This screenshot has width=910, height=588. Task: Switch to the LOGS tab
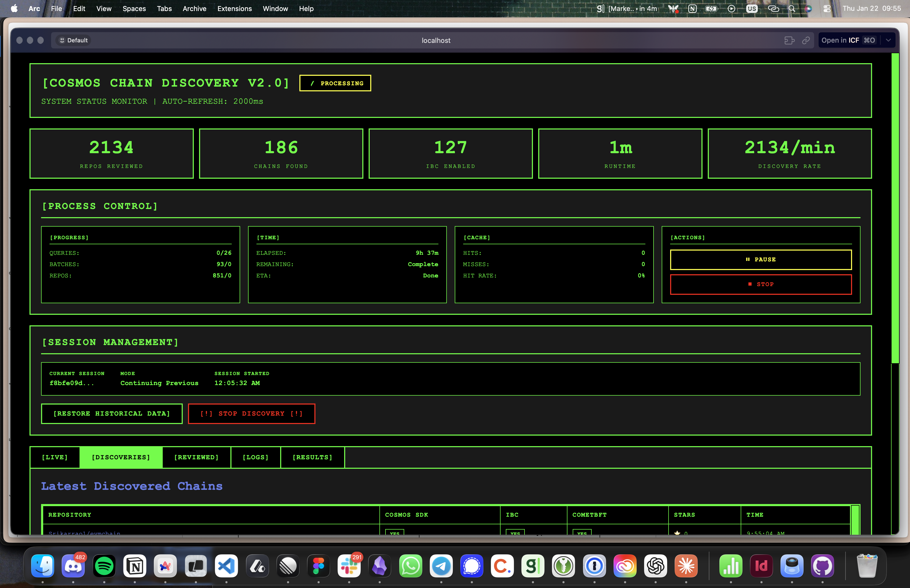pos(255,457)
